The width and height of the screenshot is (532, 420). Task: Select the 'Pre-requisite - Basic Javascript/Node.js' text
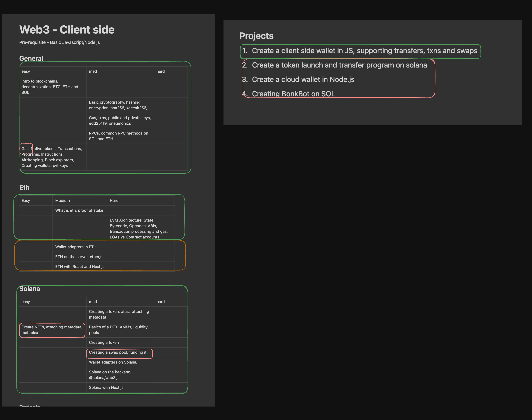click(59, 42)
